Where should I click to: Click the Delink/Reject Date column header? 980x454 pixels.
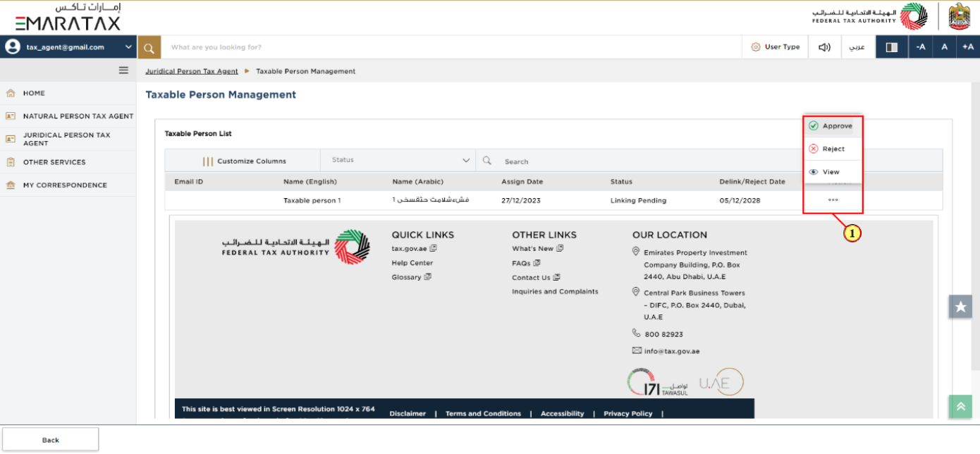pos(752,182)
